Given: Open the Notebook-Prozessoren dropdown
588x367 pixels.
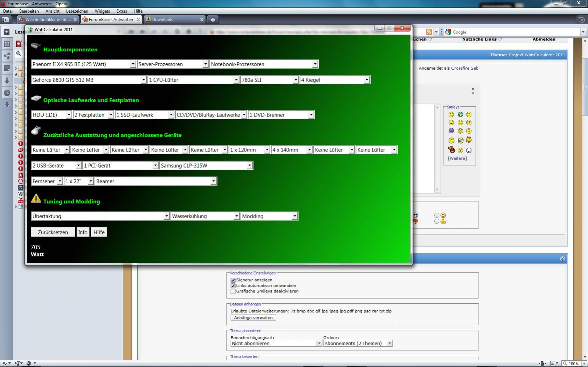Looking at the screenshot, I should 264,64.
